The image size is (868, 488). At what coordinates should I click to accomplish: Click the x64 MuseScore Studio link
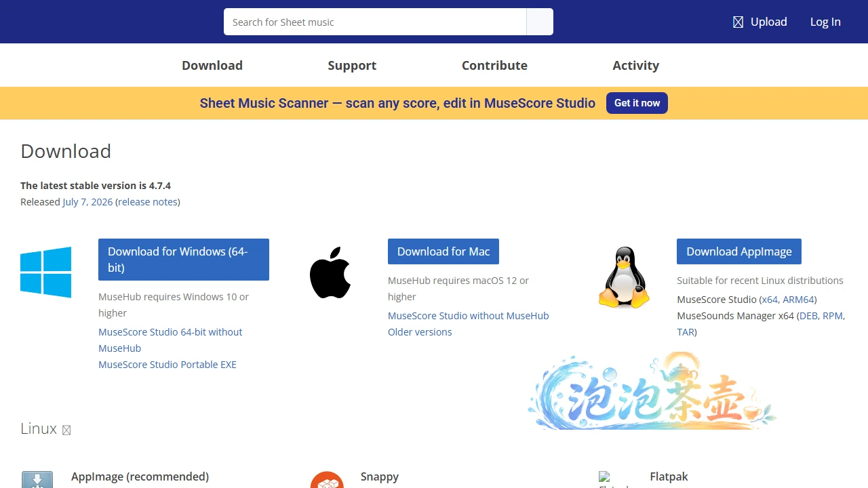(x=770, y=300)
